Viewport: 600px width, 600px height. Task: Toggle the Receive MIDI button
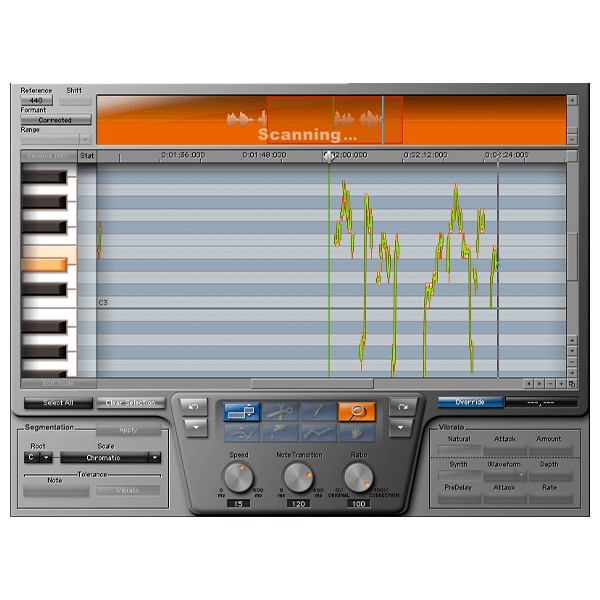coord(49,156)
